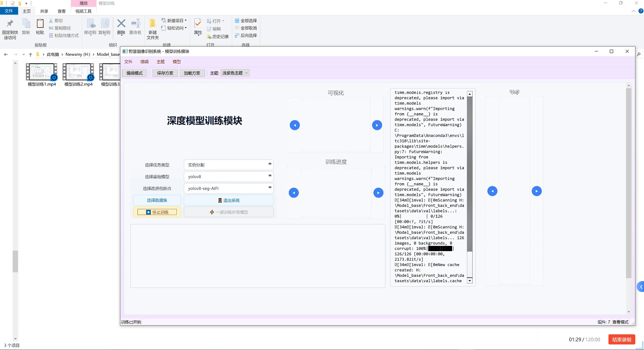Click the 粘贴 clipboard icon in Explorer
644x350 pixels.
click(40, 24)
